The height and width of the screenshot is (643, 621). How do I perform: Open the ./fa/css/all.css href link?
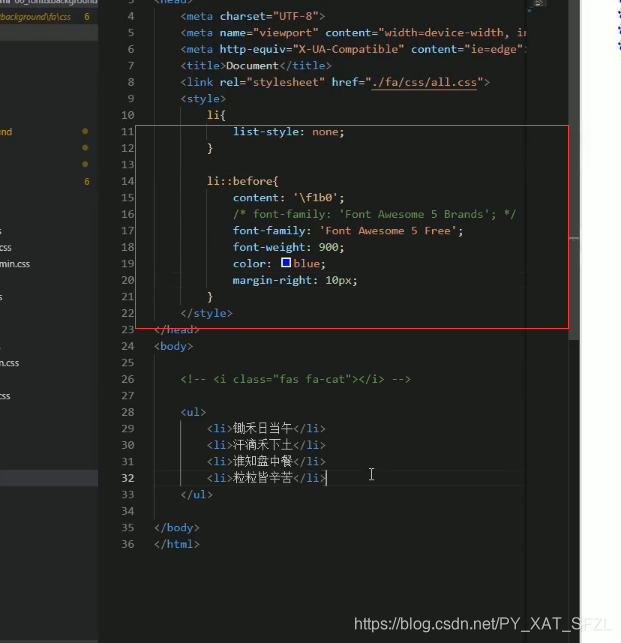424,82
